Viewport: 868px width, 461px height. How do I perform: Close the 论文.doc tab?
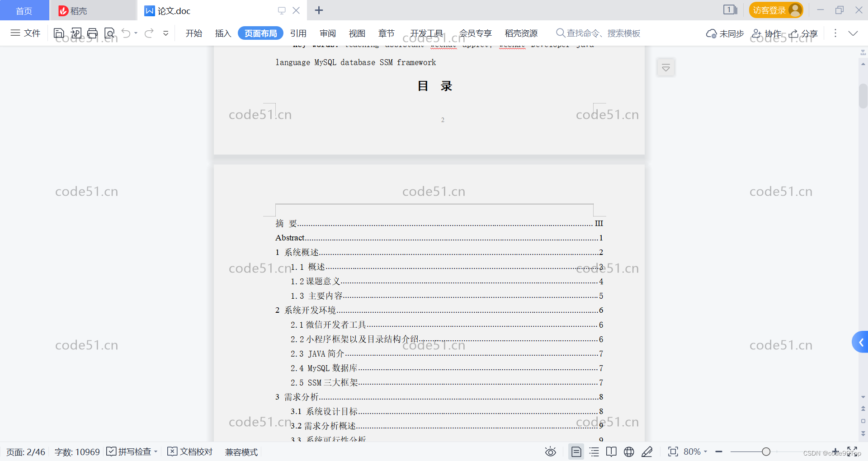click(296, 10)
